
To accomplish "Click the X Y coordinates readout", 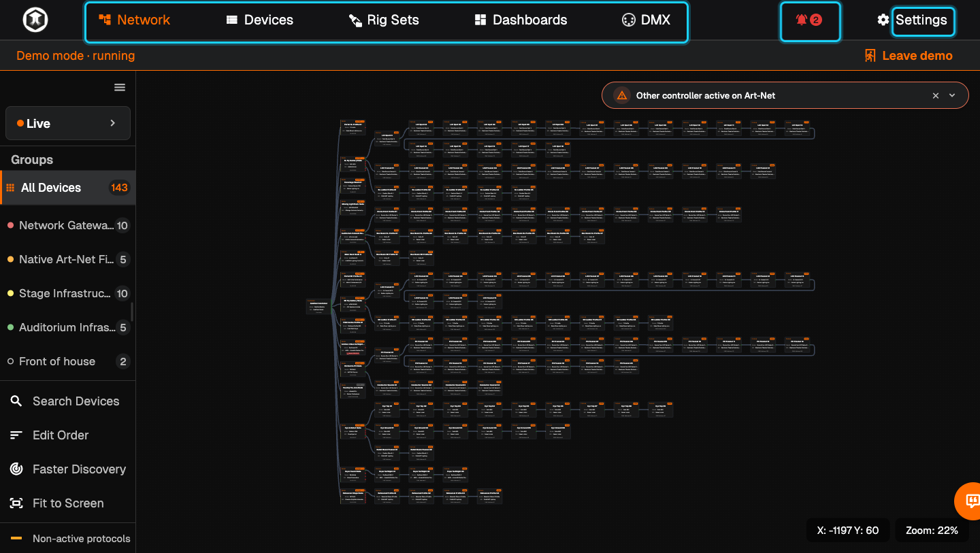I will pos(848,531).
